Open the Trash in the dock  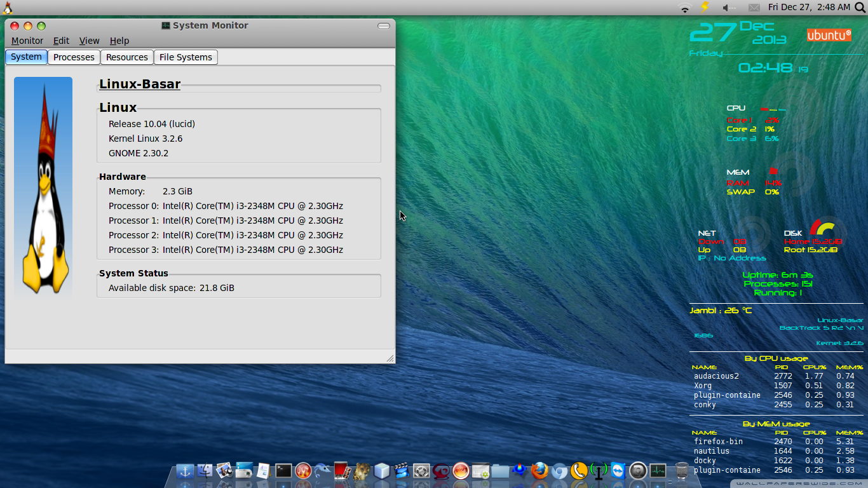[x=681, y=471]
